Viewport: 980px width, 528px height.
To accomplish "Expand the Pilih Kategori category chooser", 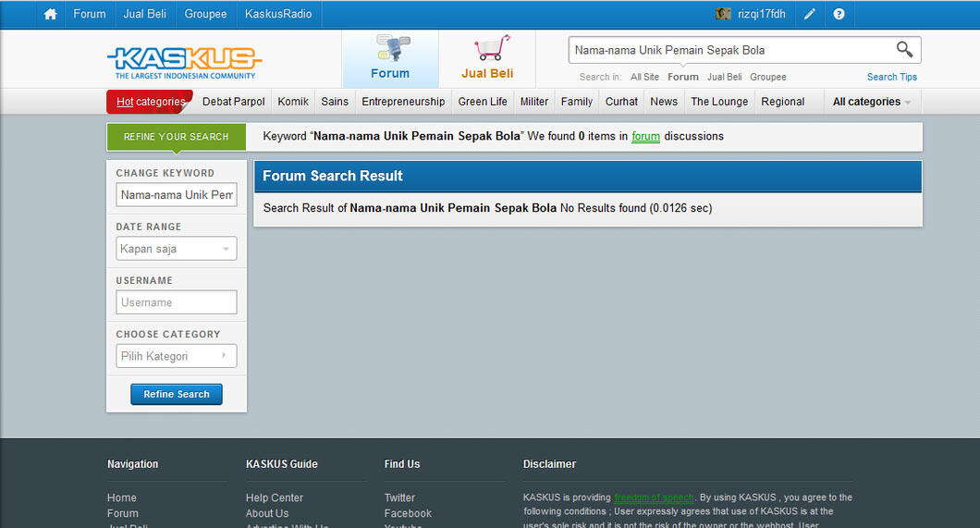I will point(177,356).
